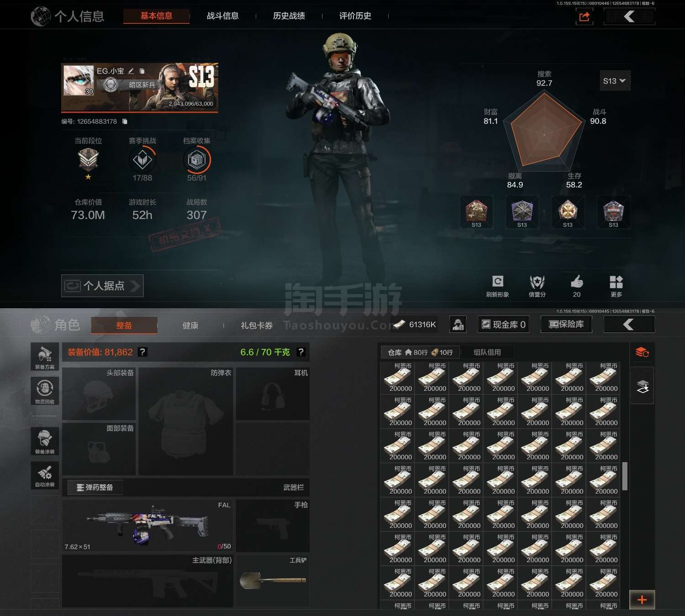Open the More grid icon
The height and width of the screenshot is (616, 685).
616,286
